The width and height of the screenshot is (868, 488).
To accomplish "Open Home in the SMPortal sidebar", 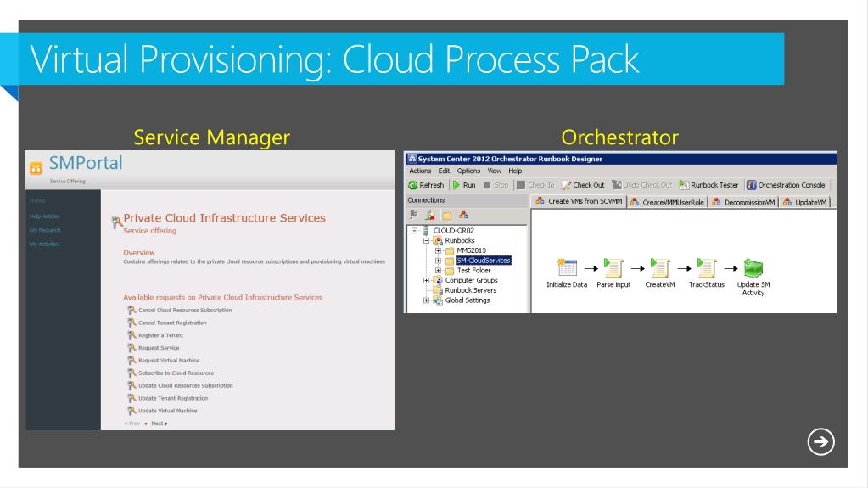I will (37, 200).
